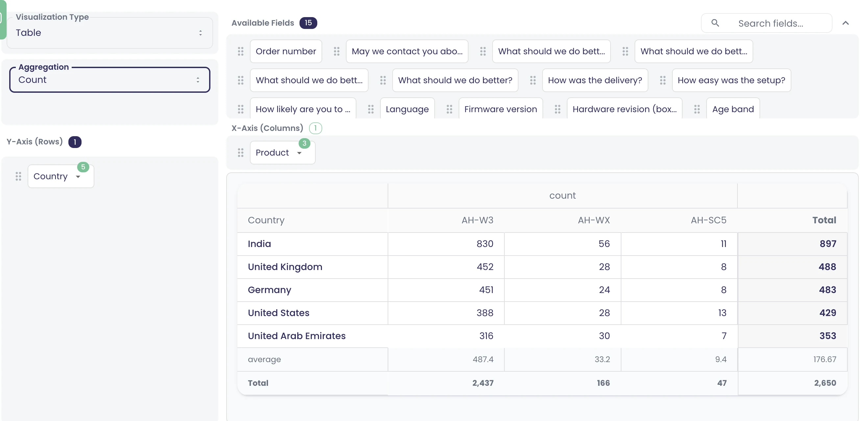This screenshot has height=421, width=868.
Task: Click the search magnifier icon
Action: coord(715,23)
